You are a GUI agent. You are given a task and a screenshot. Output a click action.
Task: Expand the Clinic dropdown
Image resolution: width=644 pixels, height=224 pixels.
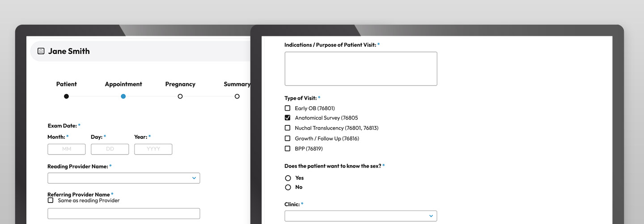tap(360, 216)
